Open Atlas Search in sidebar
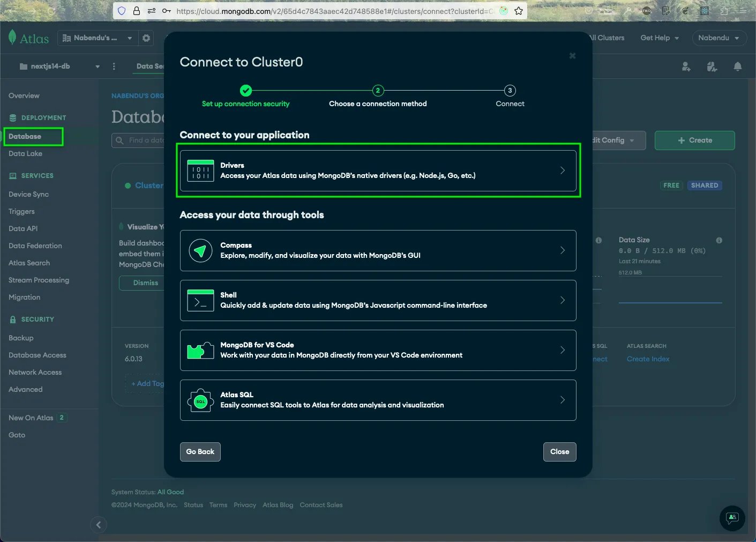This screenshot has height=542, width=756. point(29,263)
